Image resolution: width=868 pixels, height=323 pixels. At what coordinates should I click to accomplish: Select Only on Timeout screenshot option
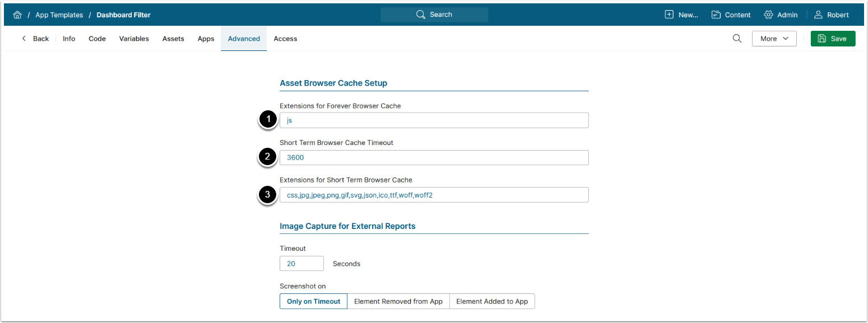coord(313,301)
